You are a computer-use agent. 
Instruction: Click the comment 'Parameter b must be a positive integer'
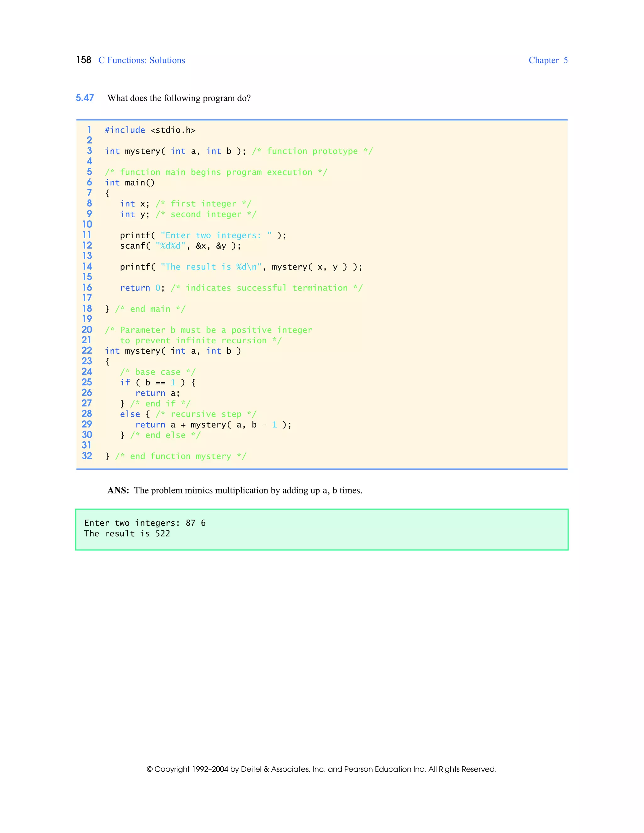click(208, 330)
